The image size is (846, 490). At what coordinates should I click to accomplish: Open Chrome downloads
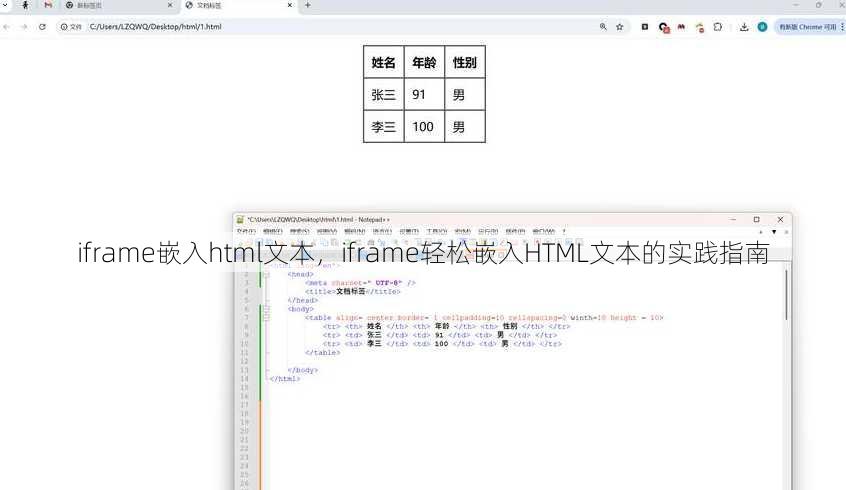tap(744, 26)
